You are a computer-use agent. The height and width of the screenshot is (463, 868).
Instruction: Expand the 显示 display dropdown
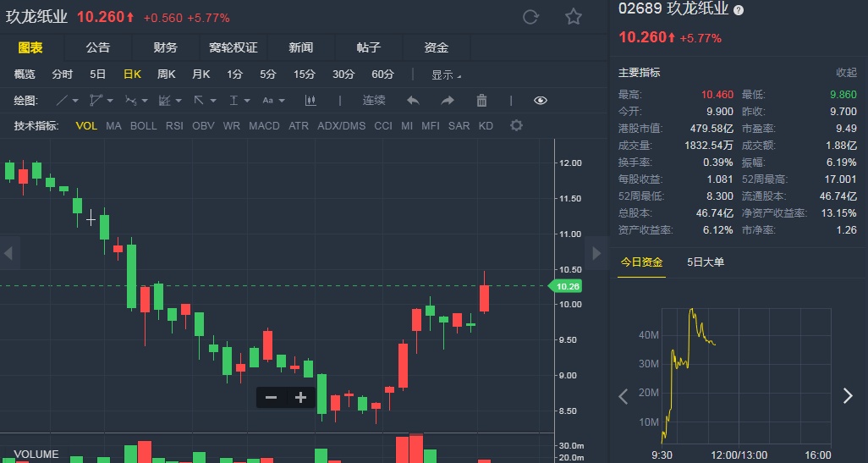click(x=446, y=74)
